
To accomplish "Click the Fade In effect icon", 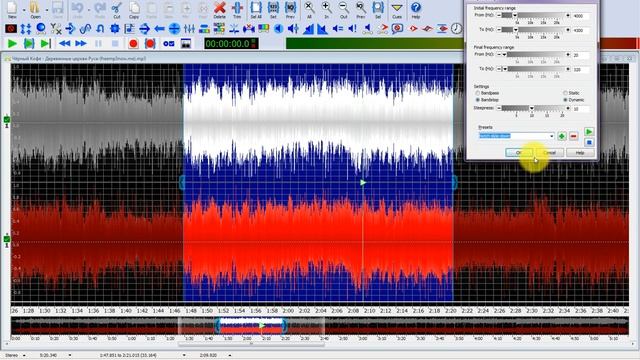I will pos(308,28).
